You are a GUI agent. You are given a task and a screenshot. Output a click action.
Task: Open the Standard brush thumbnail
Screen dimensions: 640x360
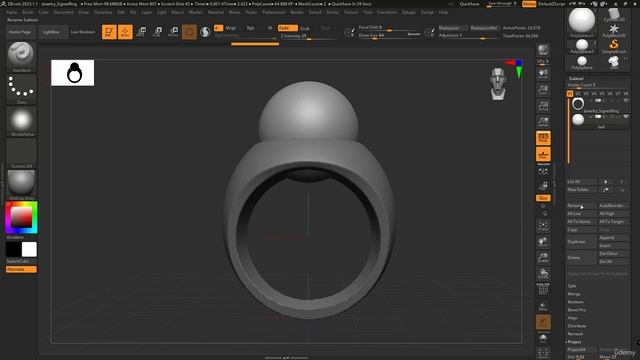(21, 56)
